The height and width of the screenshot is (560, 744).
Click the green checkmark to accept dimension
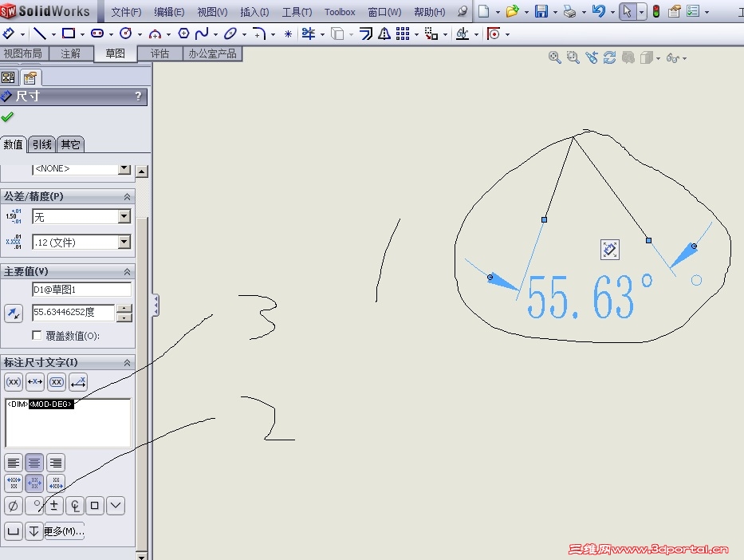click(7, 116)
